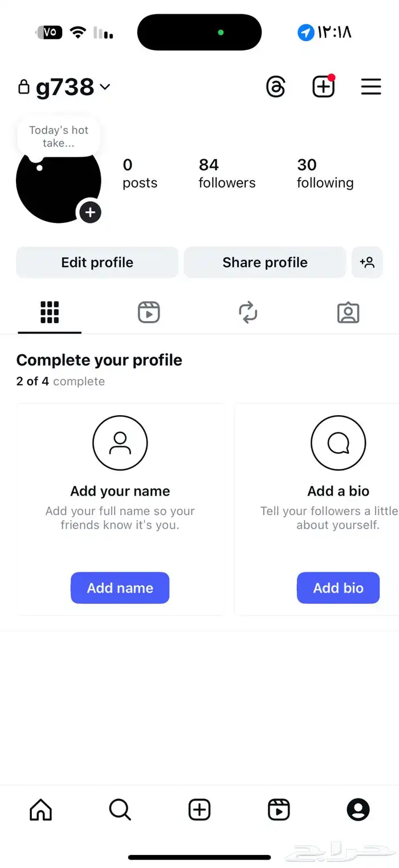Click the Share profile button
This screenshot has height=868, width=399.
tap(264, 262)
